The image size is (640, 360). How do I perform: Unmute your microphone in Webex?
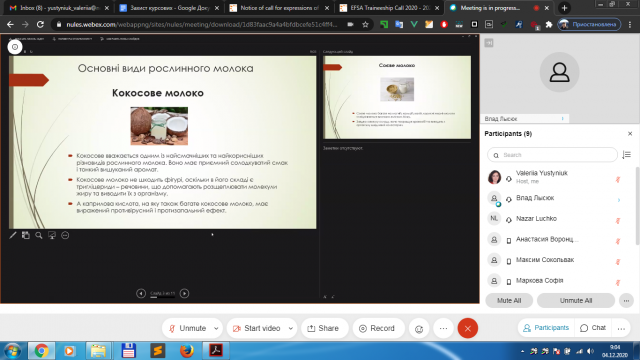188,328
